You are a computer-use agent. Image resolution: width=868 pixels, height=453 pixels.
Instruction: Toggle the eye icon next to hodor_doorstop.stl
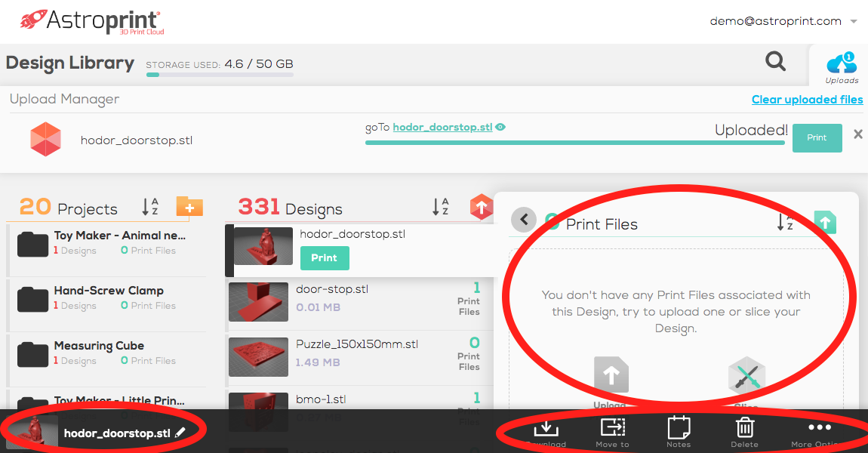(x=501, y=128)
